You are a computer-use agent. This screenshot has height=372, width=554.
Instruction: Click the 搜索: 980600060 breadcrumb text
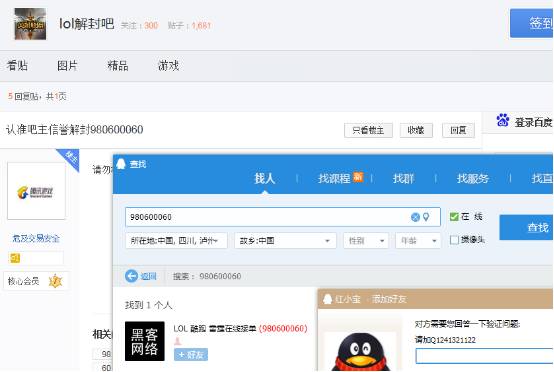coord(207,276)
